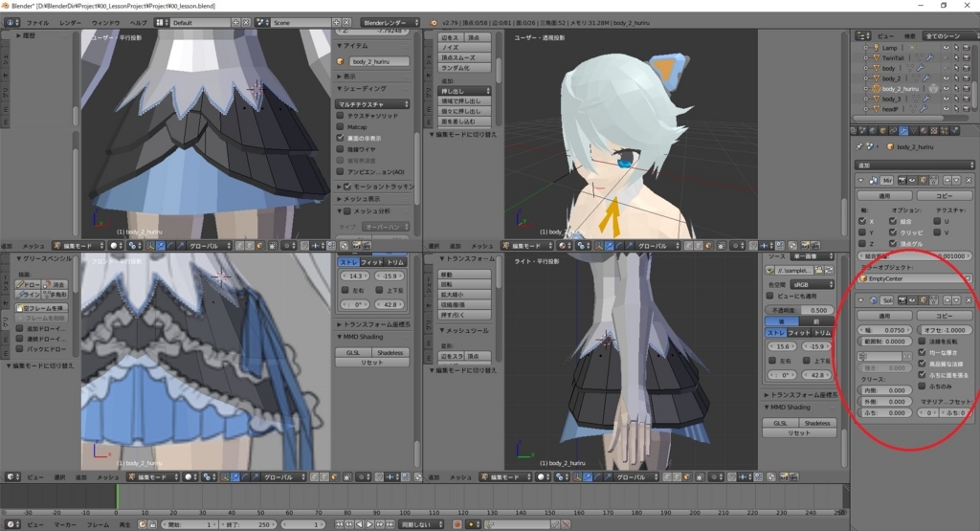980x531 pixels.
Task: Uncheck the Mirror X axis checkbox
Action: (x=862, y=220)
